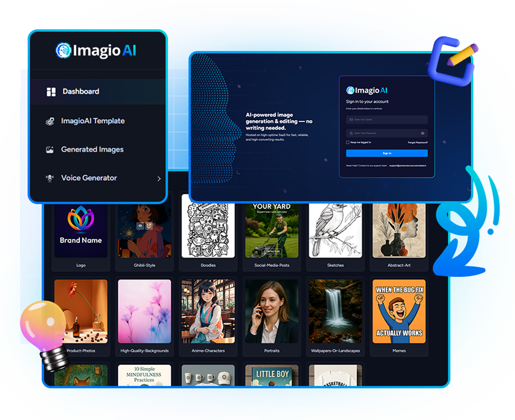
Task: Click the ImagioAI logo on sign-in card
Action: (x=367, y=90)
